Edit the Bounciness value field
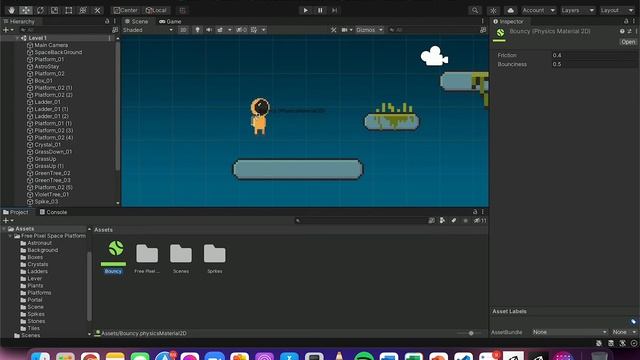The image size is (640, 360). coord(594,64)
